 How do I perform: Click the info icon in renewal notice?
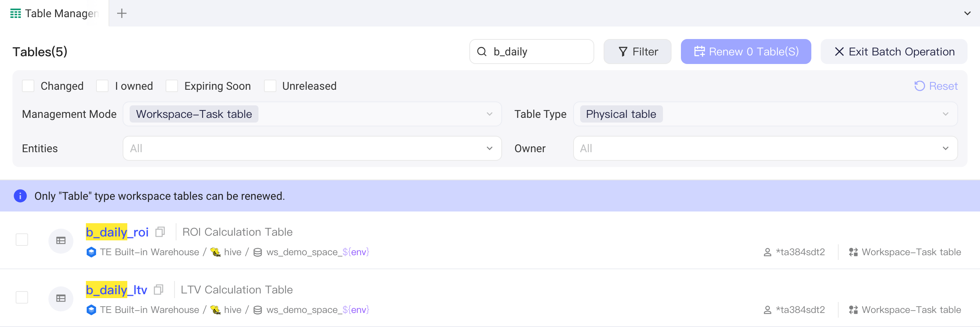(x=20, y=196)
